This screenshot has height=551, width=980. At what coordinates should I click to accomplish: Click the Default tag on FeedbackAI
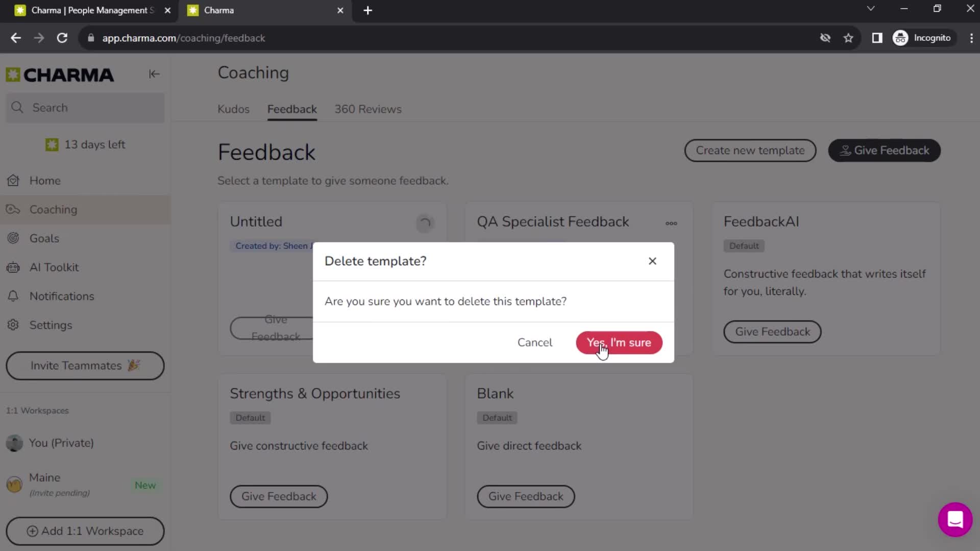tap(744, 246)
